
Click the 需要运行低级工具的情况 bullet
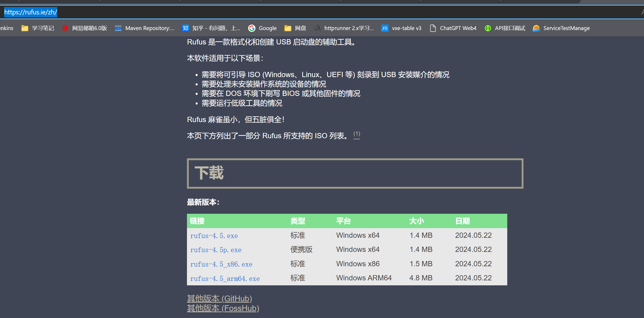pyautogui.click(x=242, y=103)
